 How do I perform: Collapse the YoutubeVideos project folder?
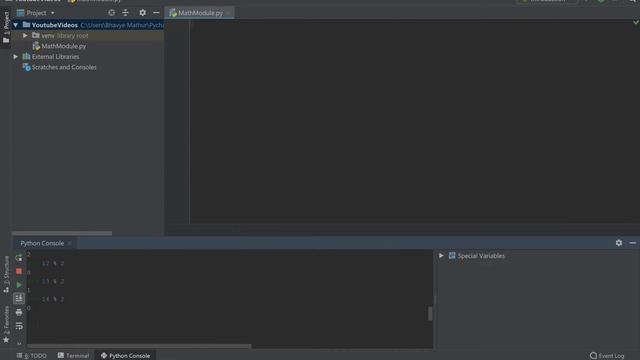click(16, 25)
